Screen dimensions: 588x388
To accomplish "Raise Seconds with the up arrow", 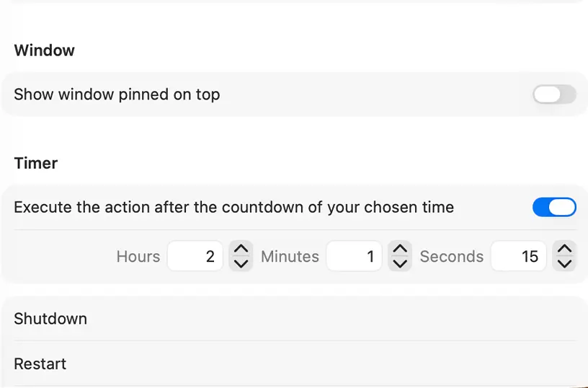I will pyautogui.click(x=565, y=249).
